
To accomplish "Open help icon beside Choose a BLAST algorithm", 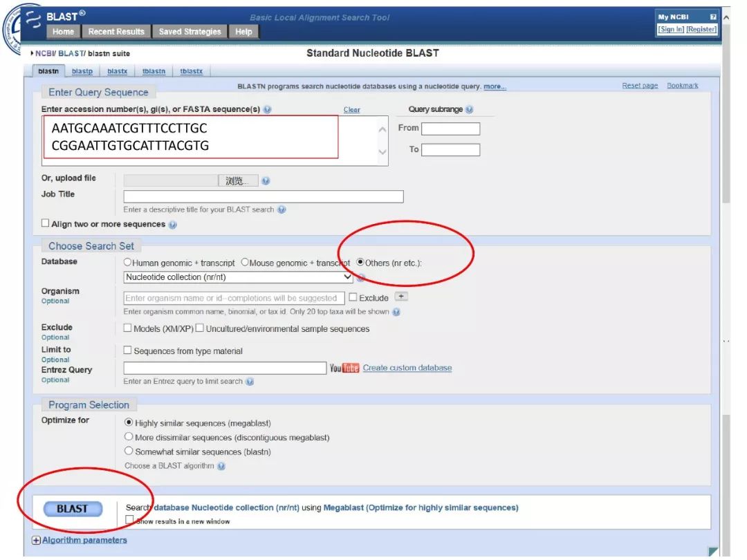I will coord(221,466).
